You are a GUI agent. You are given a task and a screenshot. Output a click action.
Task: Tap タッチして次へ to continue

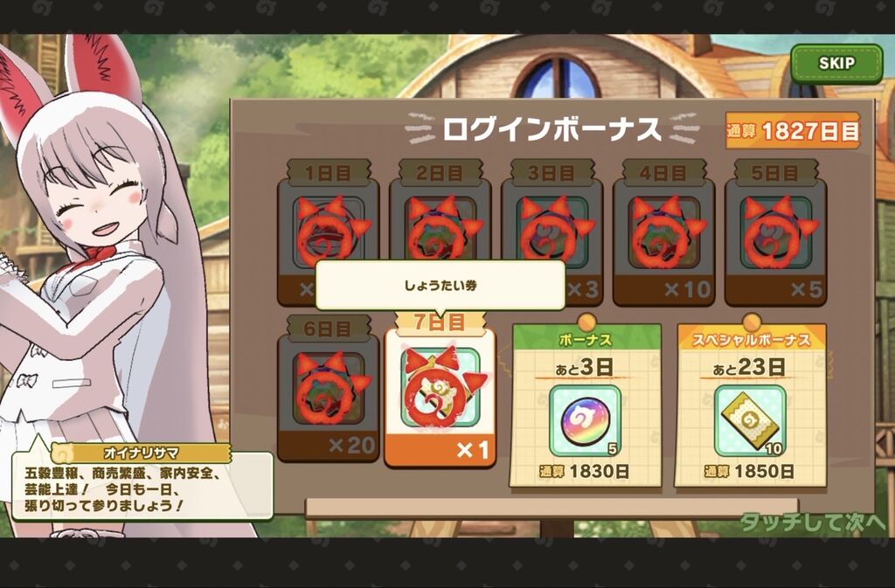pyautogui.click(x=813, y=522)
